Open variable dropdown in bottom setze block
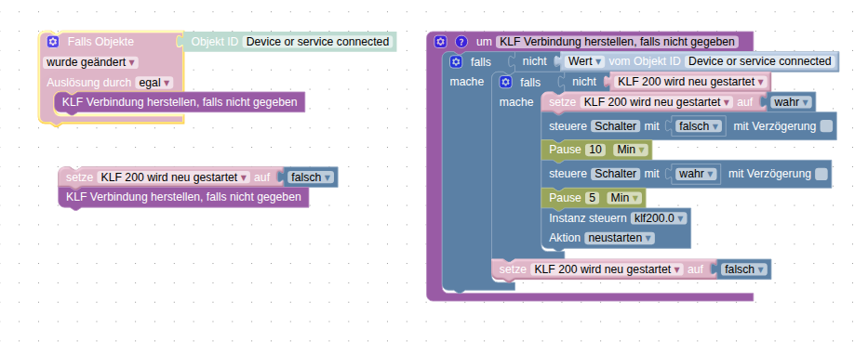 click(607, 269)
